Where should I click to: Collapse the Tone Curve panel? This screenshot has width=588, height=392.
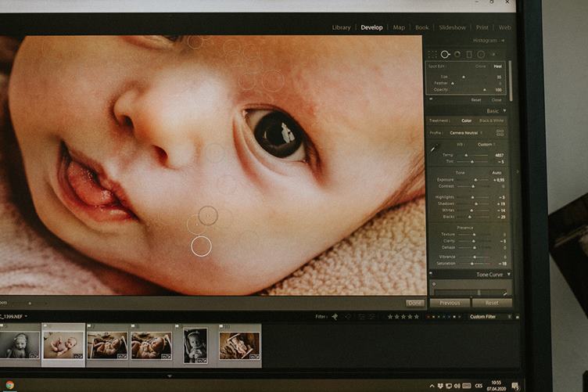pyautogui.click(x=509, y=275)
